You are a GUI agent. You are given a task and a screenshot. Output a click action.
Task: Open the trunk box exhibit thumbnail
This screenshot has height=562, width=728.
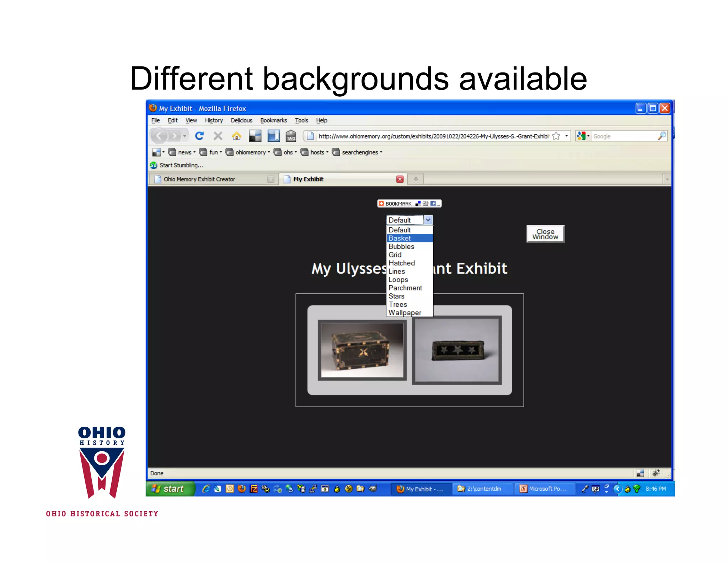point(362,350)
